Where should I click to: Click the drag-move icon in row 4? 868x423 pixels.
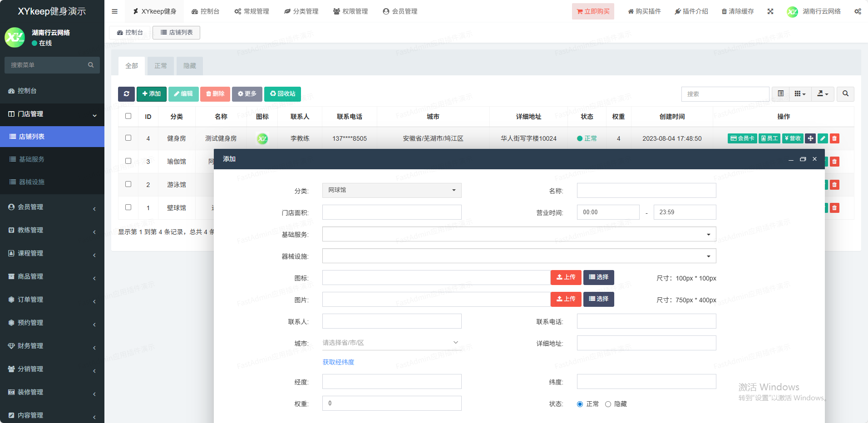(810, 138)
